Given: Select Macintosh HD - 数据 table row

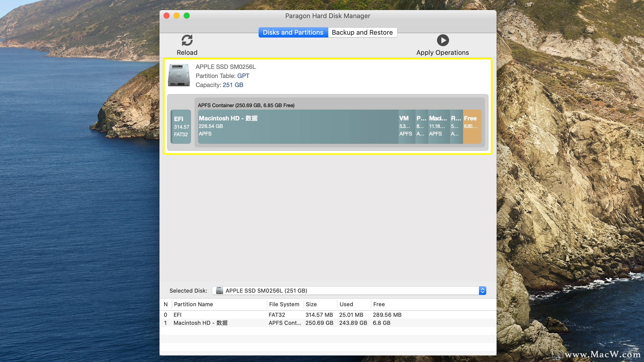Looking at the screenshot, I should tap(328, 323).
